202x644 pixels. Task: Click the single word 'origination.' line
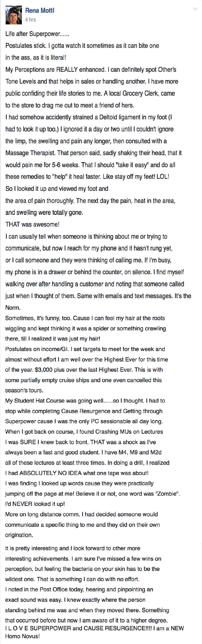coord(19,535)
